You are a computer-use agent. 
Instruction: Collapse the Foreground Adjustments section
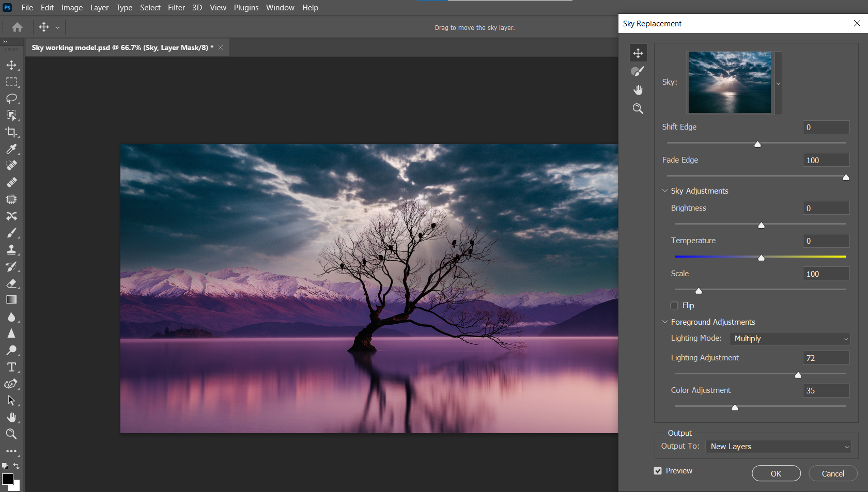[665, 322]
